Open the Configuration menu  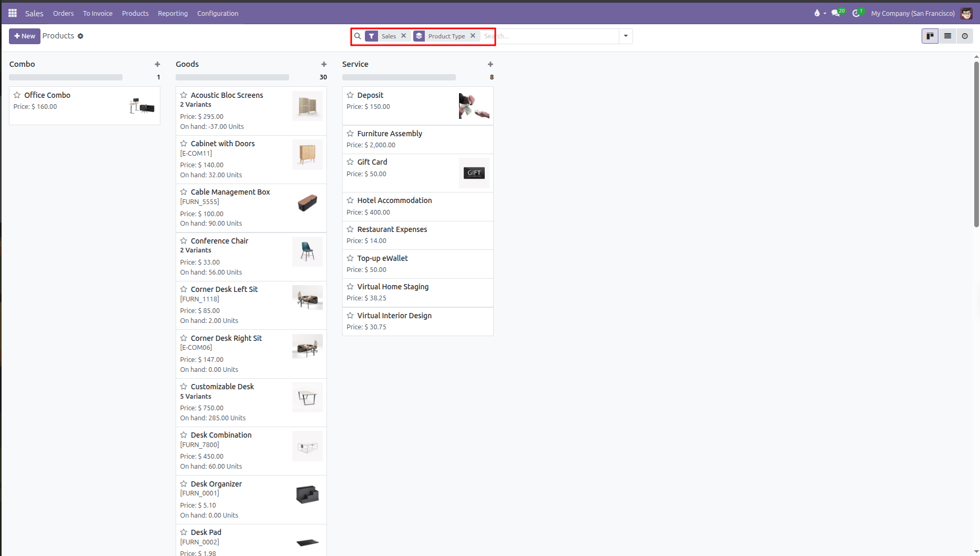(218, 13)
